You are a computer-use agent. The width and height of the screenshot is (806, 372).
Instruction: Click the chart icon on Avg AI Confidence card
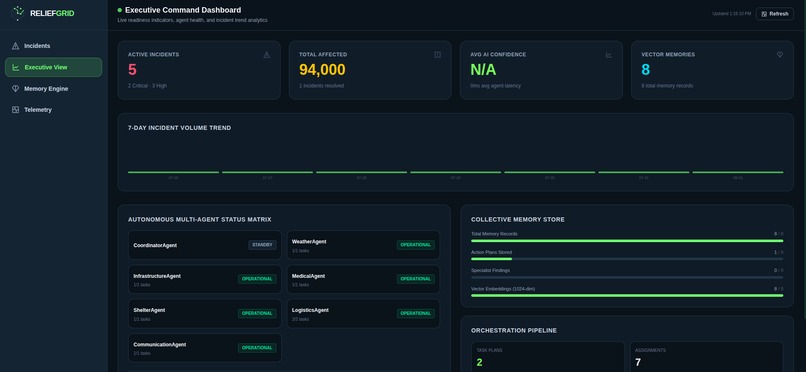pos(609,54)
